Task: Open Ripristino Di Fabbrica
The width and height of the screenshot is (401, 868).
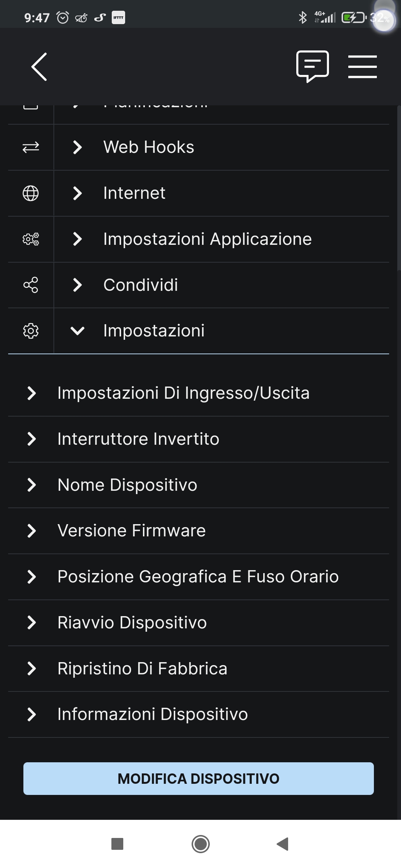Action: [x=143, y=669]
